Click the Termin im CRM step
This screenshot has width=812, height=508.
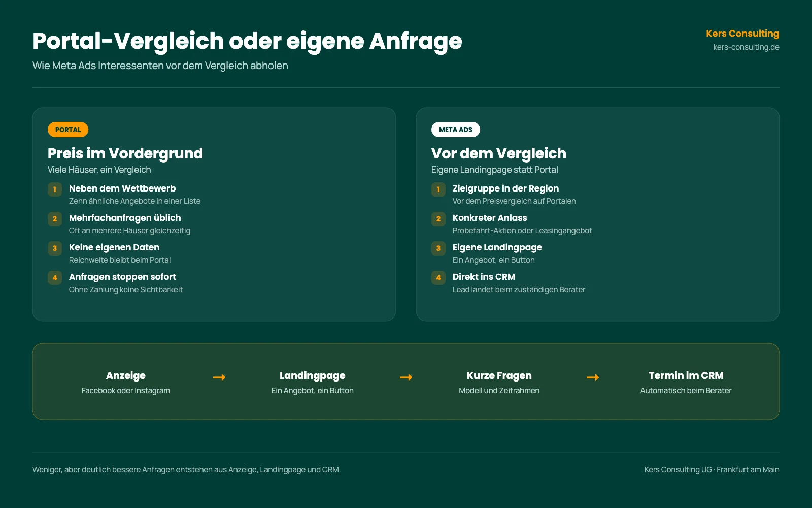pyautogui.click(x=686, y=376)
